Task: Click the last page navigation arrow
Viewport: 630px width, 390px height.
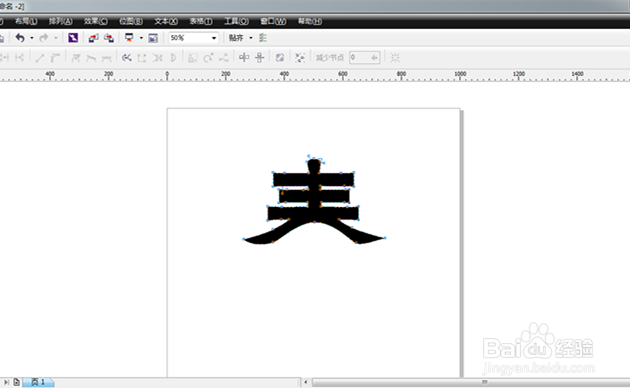Action: (x=6, y=382)
